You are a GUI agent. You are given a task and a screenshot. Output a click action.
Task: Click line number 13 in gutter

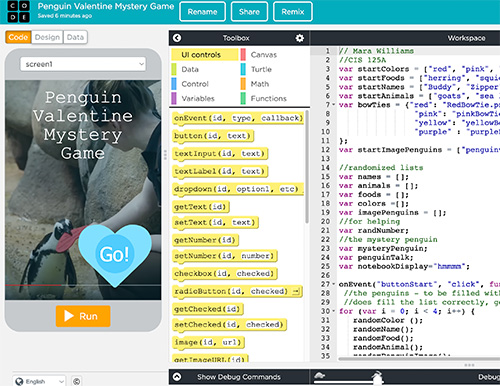click(x=325, y=159)
